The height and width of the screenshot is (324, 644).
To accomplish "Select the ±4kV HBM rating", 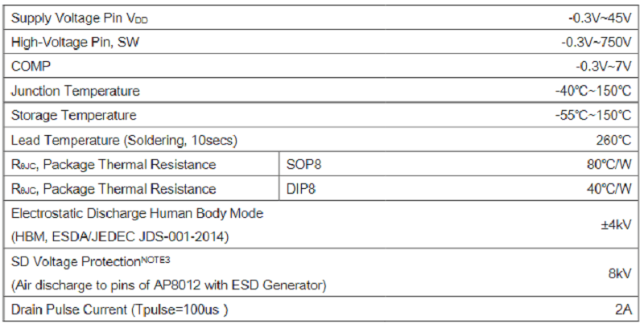I will (615, 225).
